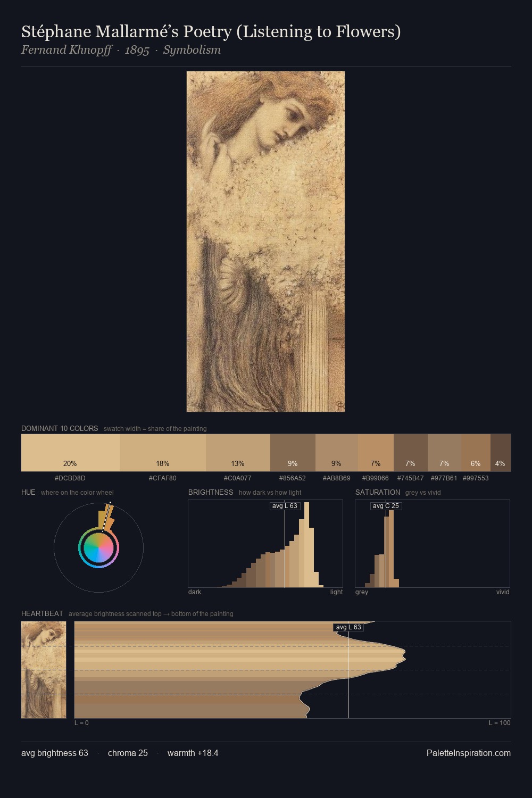Select the #AB8B69 9% swatch
The width and height of the screenshot is (532, 798).
pyautogui.click(x=336, y=453)
